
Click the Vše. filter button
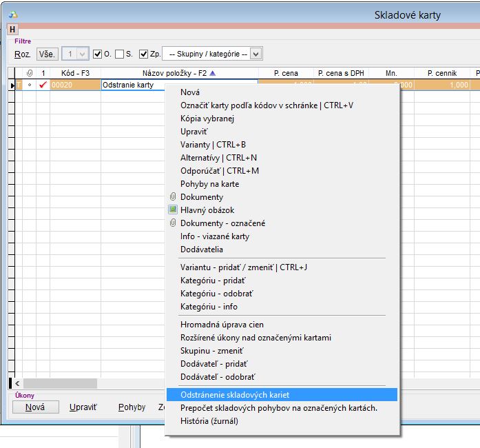pos(48,54)
